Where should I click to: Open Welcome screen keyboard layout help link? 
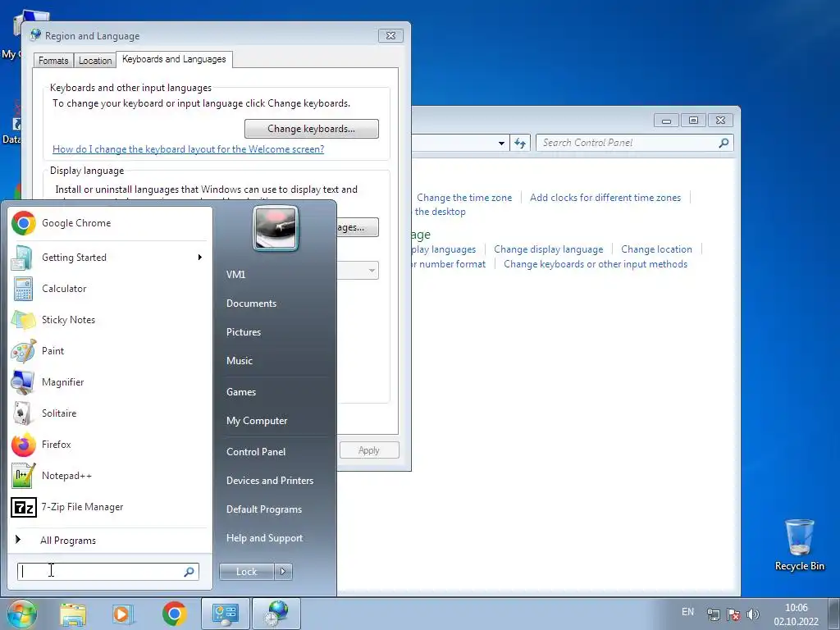(x=188, y=149)
